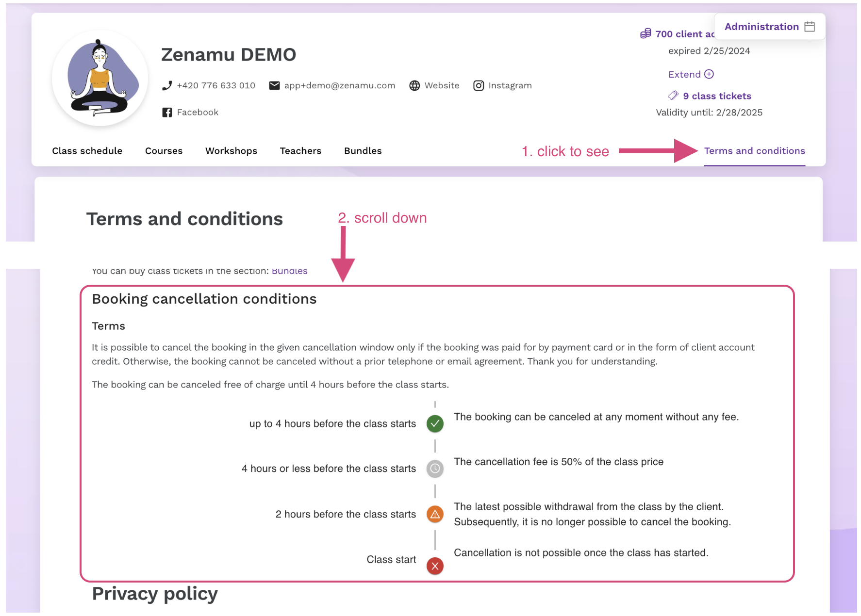Open the Administration button
The image size is (861, 616).
coord(770,27)
